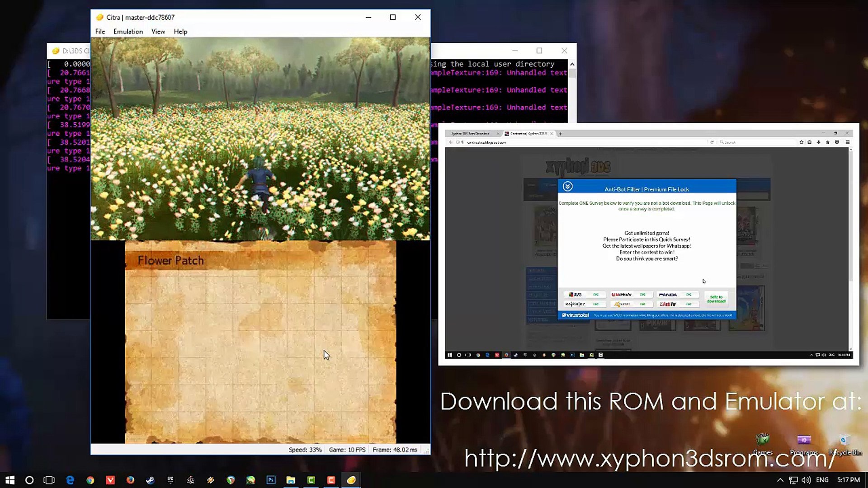Click Citra's icon on the taskbar
The image size is (868, 488).
point(351,480)
